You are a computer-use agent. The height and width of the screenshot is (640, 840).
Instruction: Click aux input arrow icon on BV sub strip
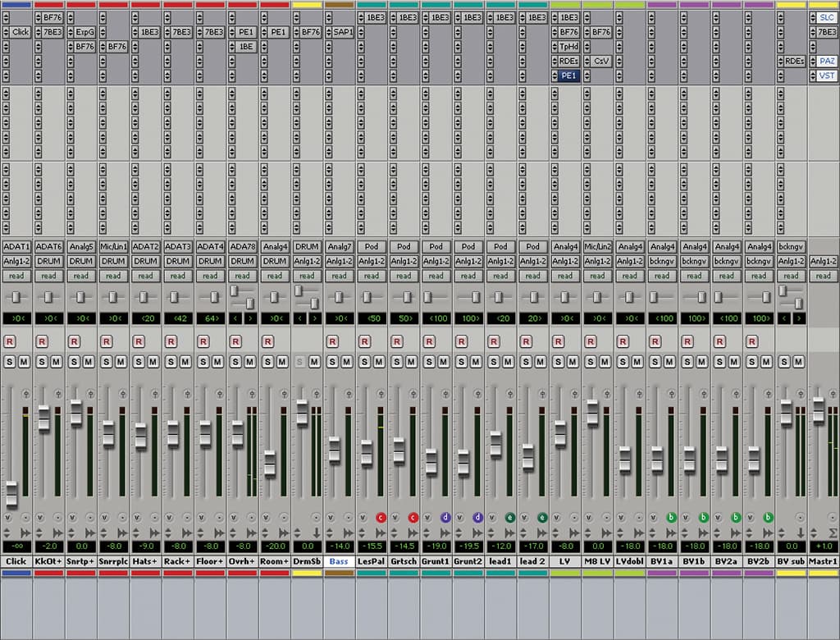point(800,533)
